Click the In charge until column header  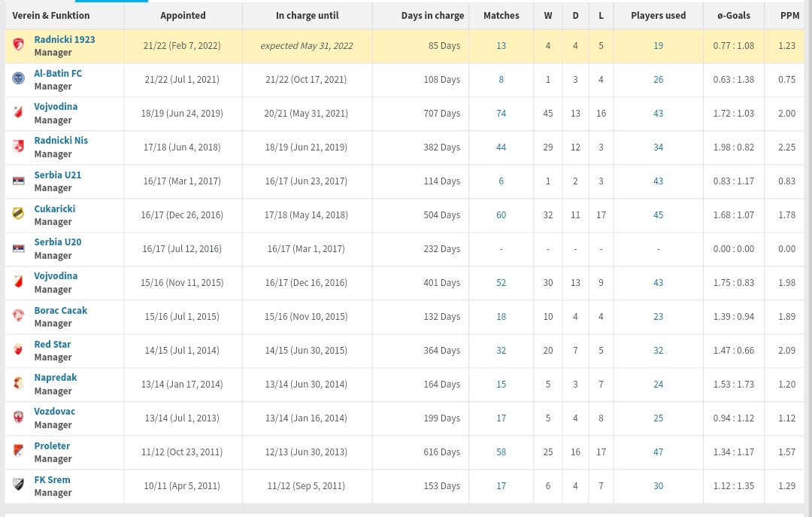click(307, 16)
